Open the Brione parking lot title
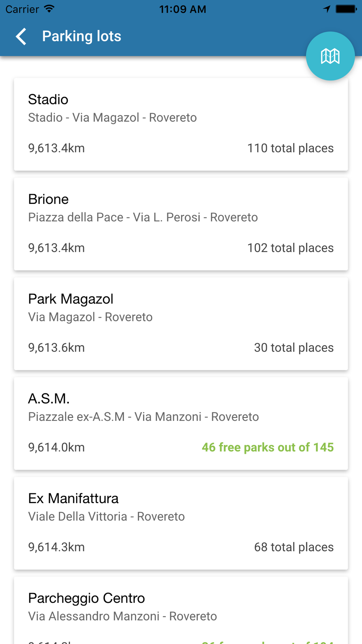This screenshot has height=644, width=362. tap(49, 199)
